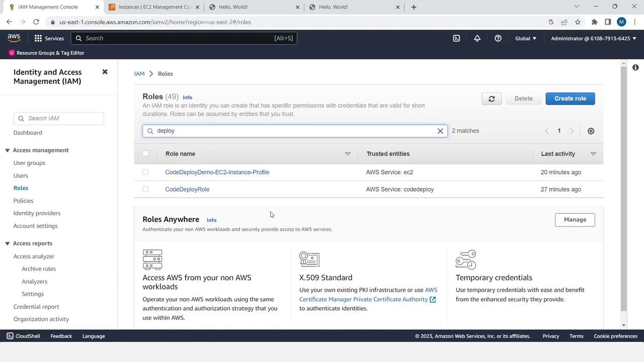644x362 pixels.
Task: Go to previous page of roles
Action: [x=547, y=131]
